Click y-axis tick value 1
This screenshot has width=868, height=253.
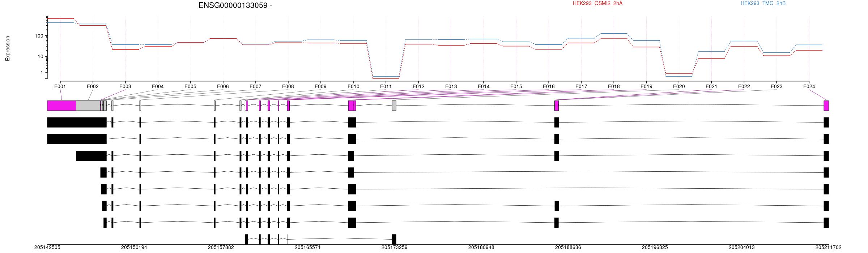(42, 73)
